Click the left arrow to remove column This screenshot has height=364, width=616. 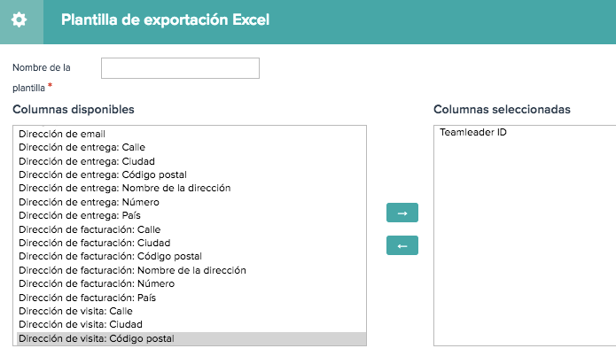click(x=402, y=245)
